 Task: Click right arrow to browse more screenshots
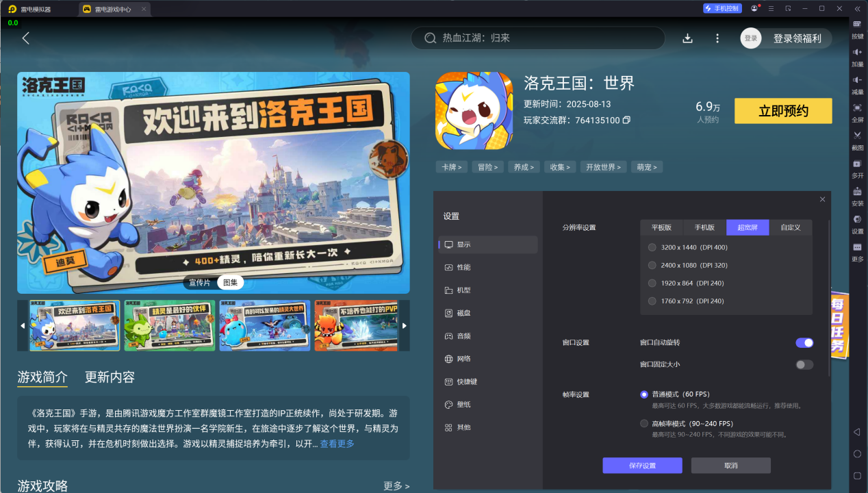pos(405,326)
